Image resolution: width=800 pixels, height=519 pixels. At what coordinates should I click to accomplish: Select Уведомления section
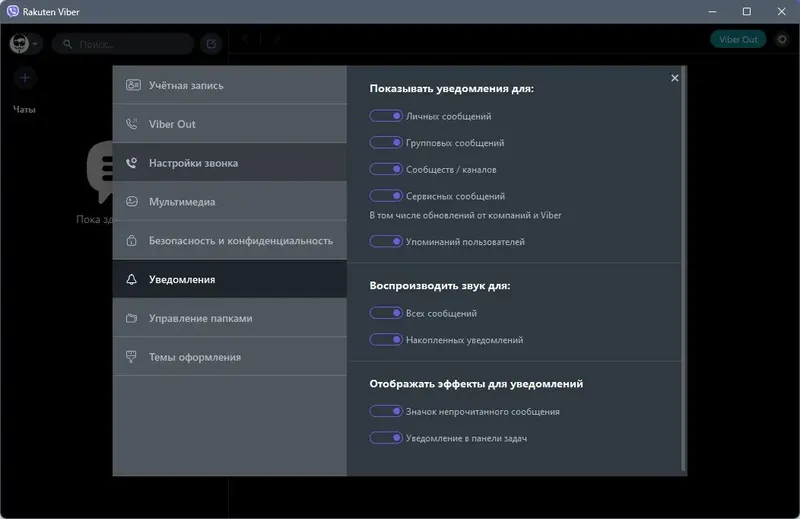[x=230, y=279]
